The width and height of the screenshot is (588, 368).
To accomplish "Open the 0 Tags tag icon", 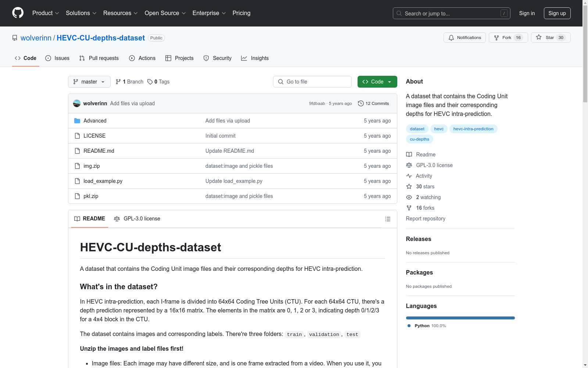I will 150,82.
